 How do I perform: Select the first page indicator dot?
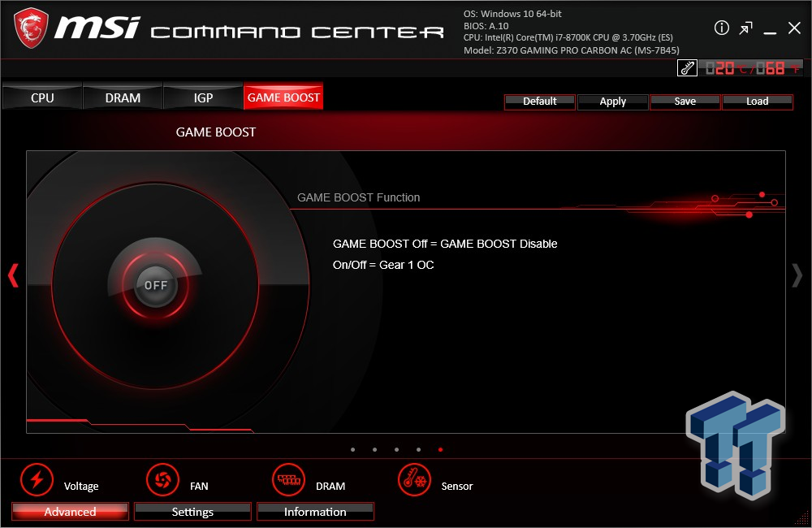point(352,450)
